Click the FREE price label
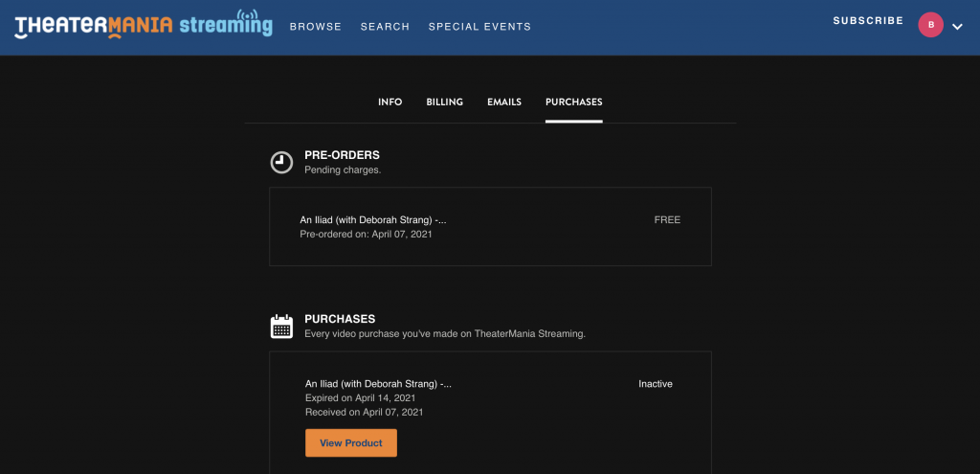The image size is (980, 474). (667, 220)
